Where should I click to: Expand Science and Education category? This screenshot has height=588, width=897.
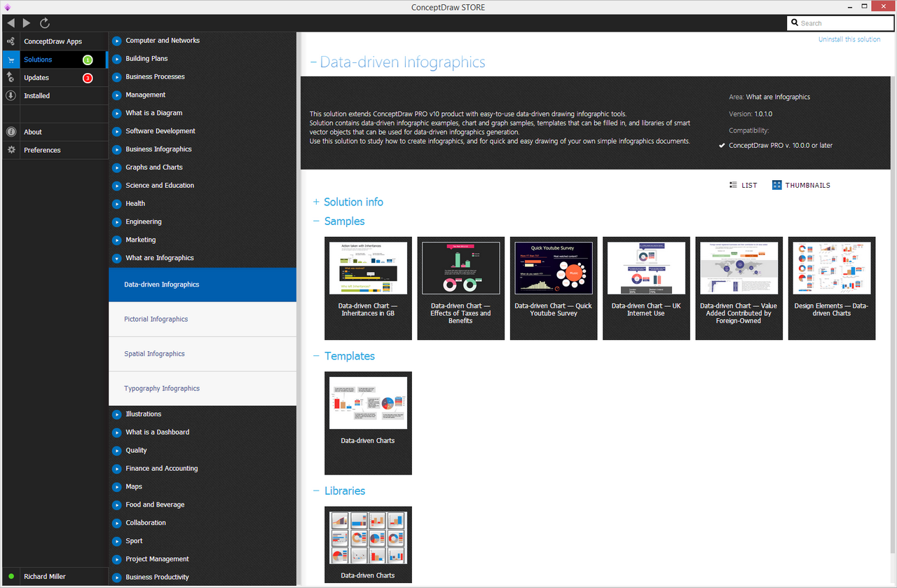(x=117, y=186)
